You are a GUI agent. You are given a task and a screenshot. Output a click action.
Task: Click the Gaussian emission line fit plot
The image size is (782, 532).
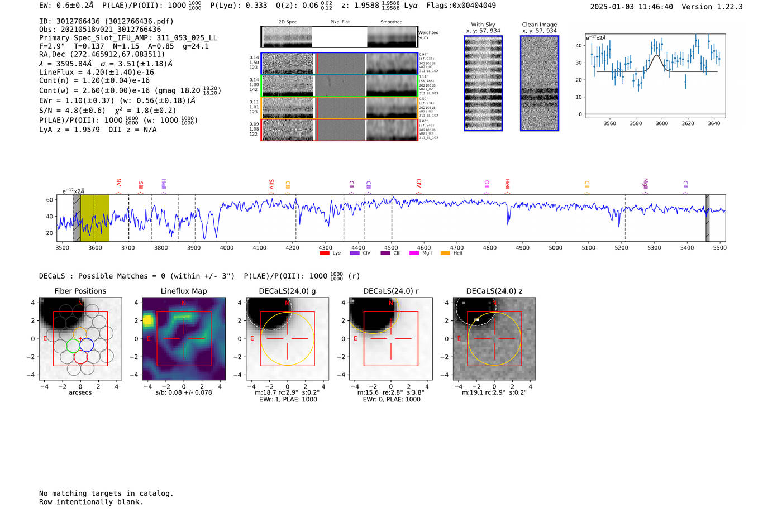click(x=654, y=76)
